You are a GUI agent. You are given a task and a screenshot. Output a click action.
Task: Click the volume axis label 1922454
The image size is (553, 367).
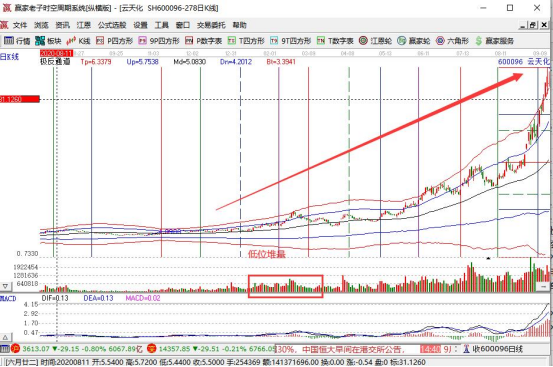pyautogui.click(x=25, y=267)
